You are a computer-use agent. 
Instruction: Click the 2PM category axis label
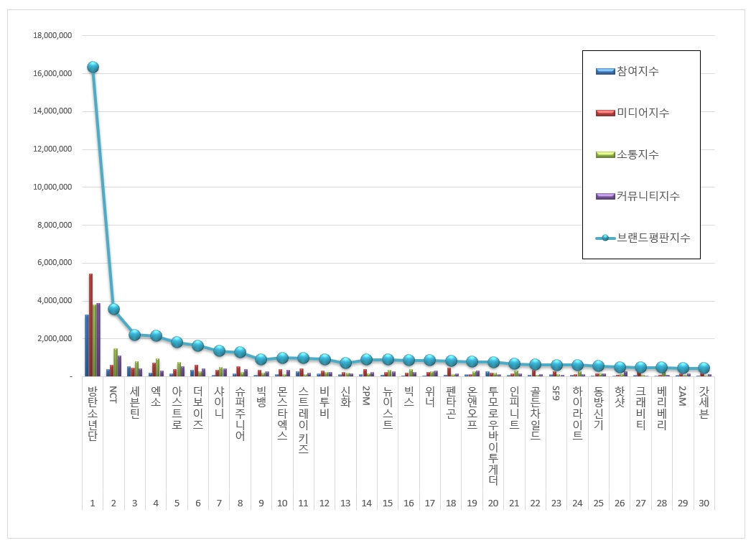point(366,396)
